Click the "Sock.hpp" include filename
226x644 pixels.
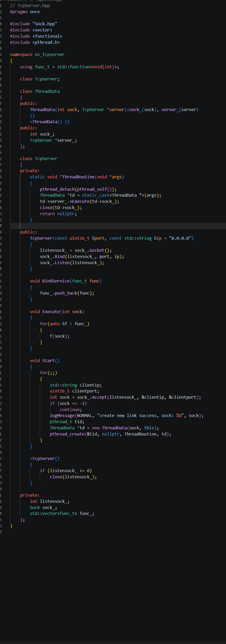[45, 24]
